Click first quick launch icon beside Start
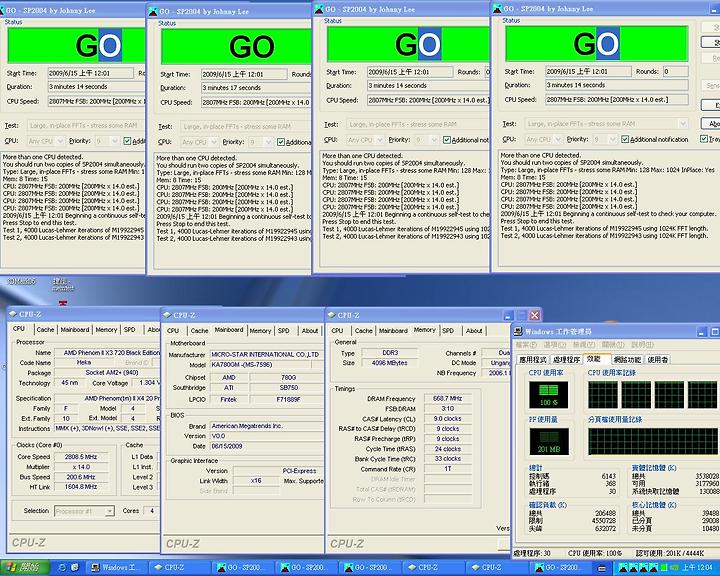Viewport: 720px width, 576px height. click(x=62, y=568)
